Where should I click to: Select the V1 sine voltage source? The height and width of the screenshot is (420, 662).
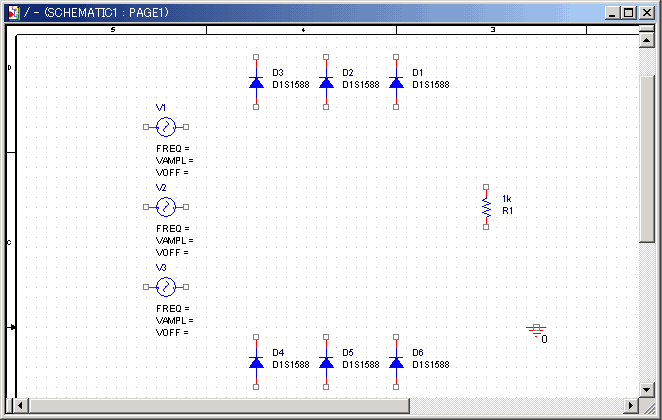click(166, 127)
